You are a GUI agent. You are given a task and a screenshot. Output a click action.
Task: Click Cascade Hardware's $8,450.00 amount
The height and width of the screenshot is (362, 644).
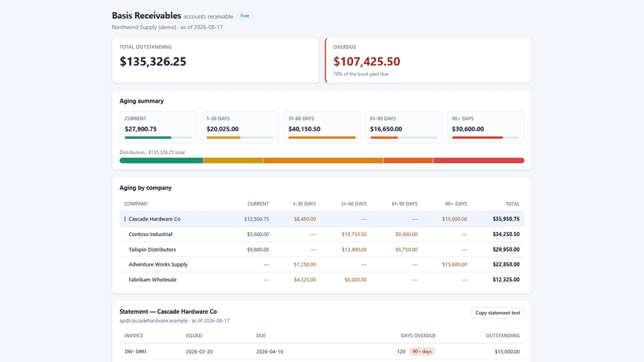[305, 219]
